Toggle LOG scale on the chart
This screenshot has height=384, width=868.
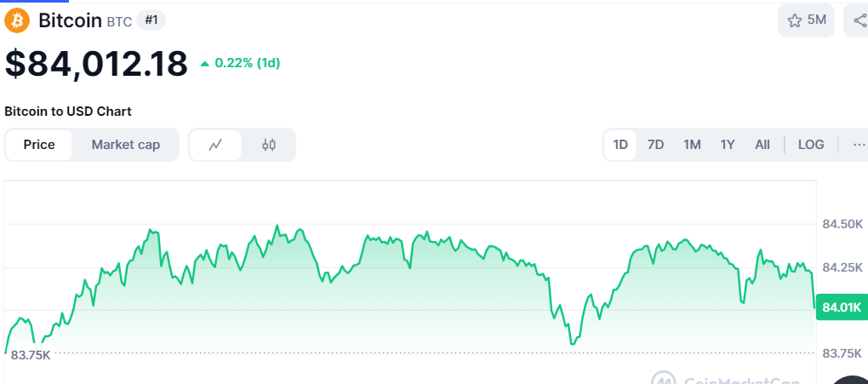(811, 145)
